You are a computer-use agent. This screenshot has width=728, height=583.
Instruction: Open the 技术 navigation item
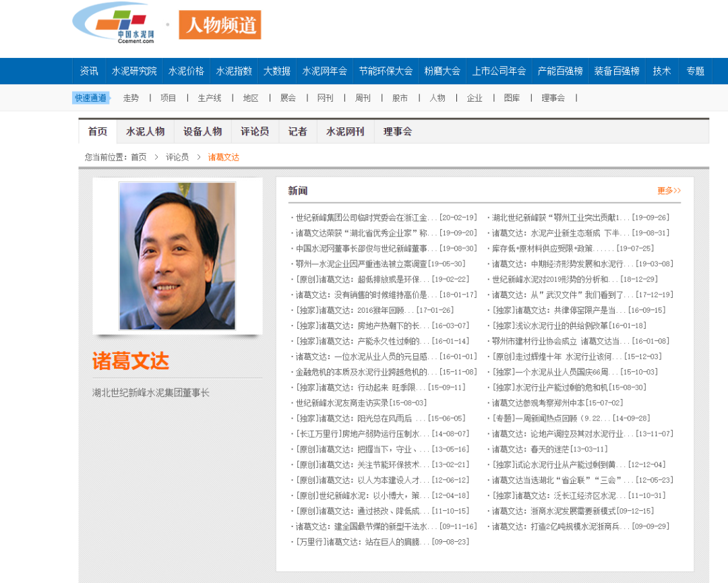662,71
